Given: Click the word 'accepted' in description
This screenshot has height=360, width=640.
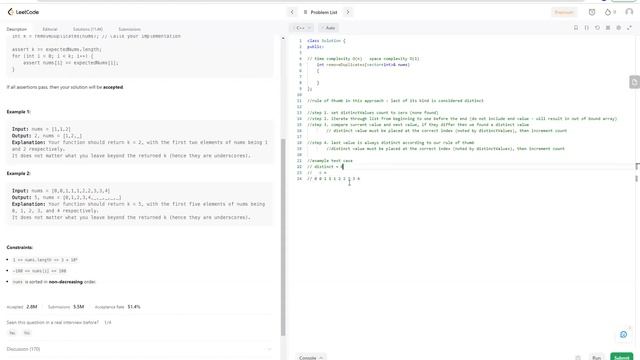Looking at the screenshot, I should [x=113, y=87].
